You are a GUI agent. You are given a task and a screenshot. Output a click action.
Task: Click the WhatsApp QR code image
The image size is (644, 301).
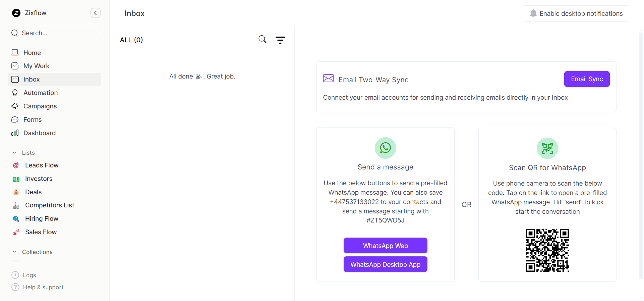click(x=547, y=250)
